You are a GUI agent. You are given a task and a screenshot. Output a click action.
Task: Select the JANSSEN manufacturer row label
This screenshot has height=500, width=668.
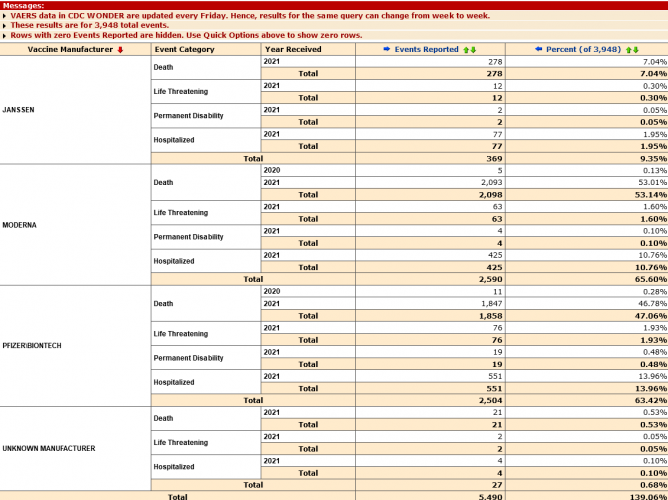coord(19,109)
